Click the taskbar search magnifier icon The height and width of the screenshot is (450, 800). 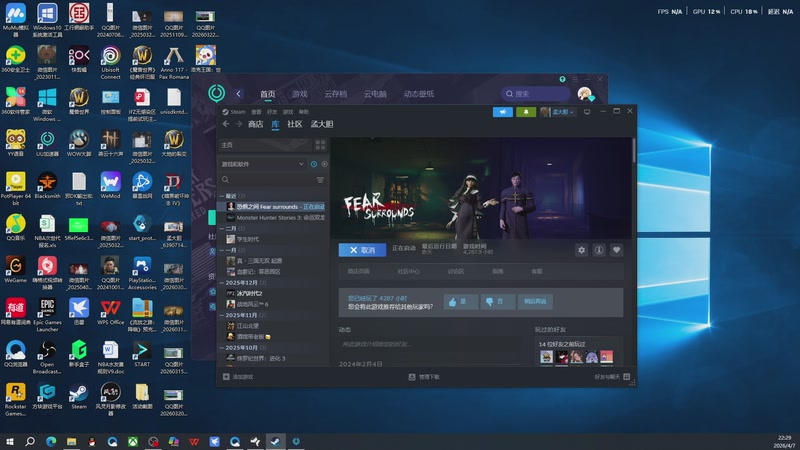click(x=30, y=441)
